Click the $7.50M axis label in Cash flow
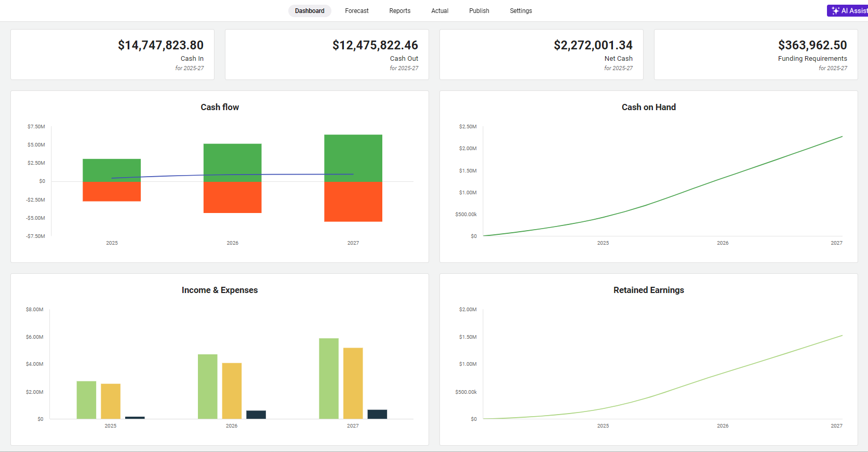 (x=36, y=127)
